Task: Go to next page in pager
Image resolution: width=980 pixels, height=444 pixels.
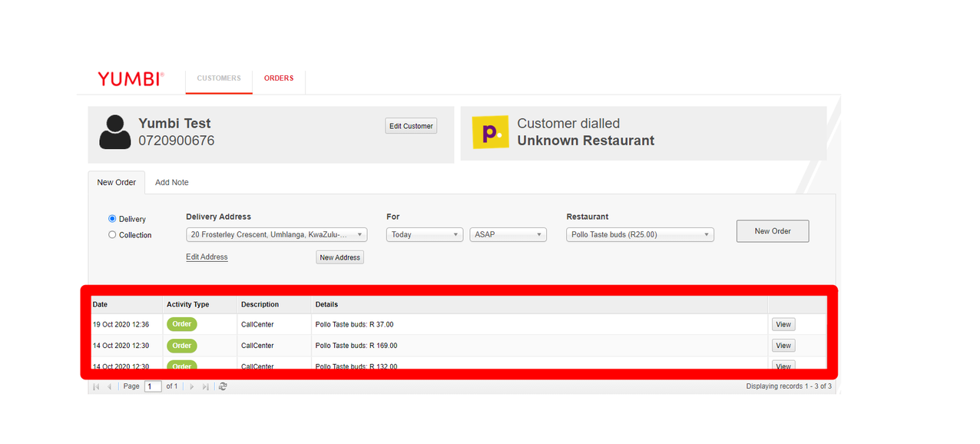Action: click(192, 386)
